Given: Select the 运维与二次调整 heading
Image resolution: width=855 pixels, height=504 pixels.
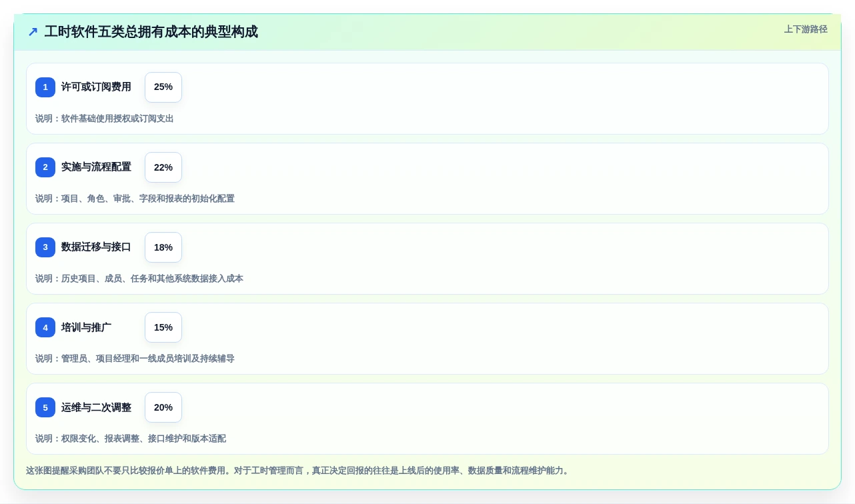Looking at the screenshot, I should pyautogui.click(x=96, y=407).
